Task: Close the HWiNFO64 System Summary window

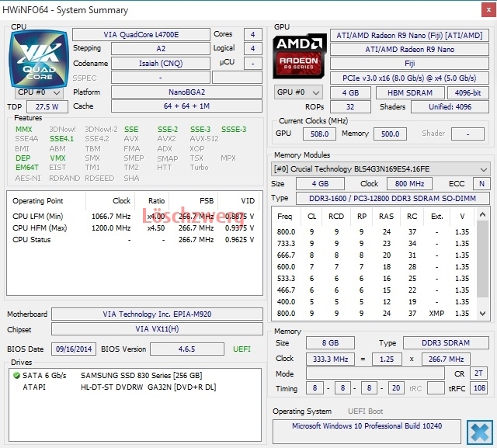Action: click(x=488, y=10)
